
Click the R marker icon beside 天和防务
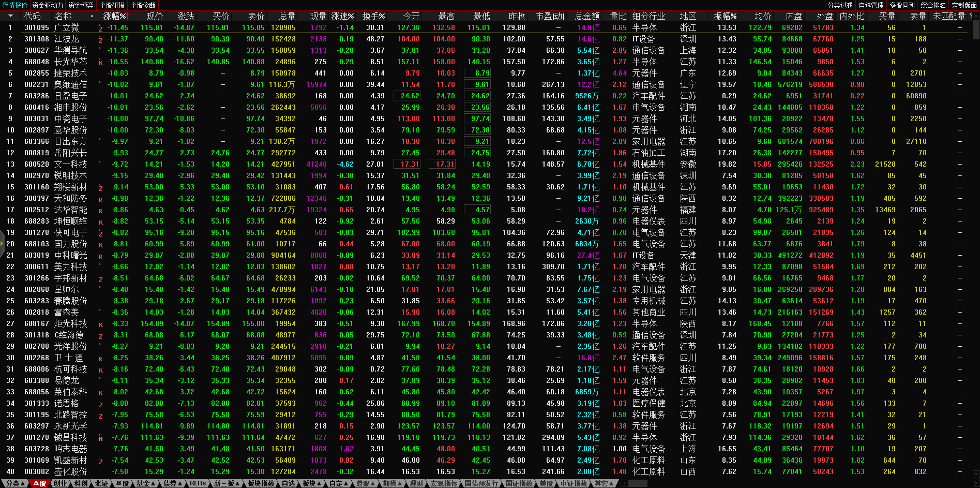(x=100, y=199)
